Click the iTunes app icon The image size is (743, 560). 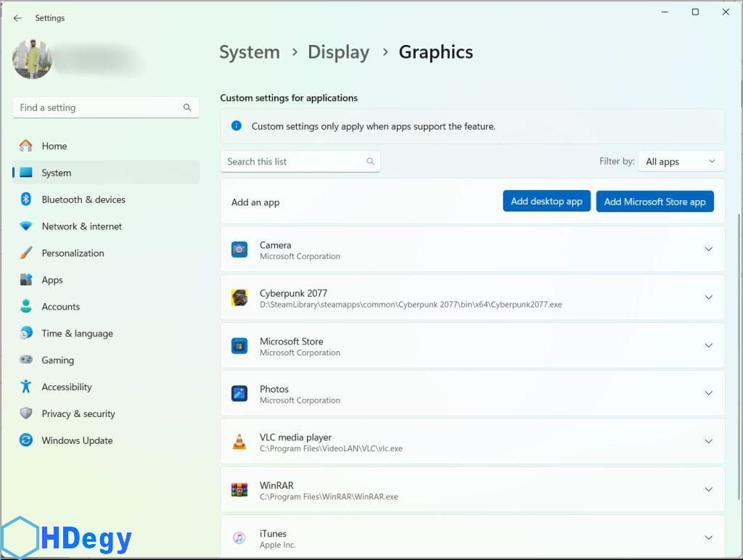[x=239, y=538]
